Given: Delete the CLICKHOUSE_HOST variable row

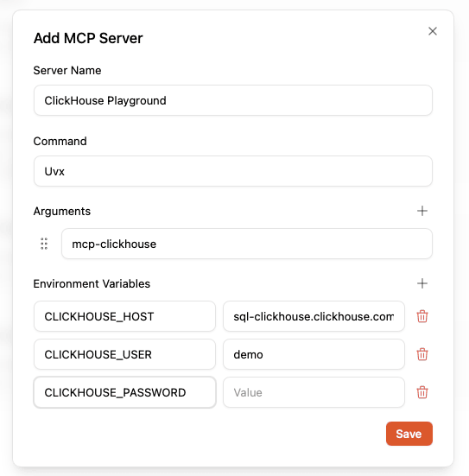Looking at the screenshot, I should click(422, 316).
